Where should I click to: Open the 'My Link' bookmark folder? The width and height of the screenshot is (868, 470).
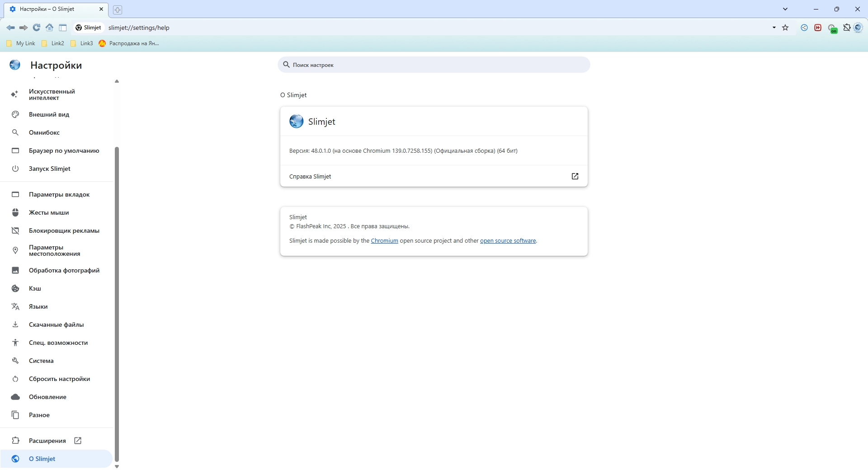[x=21, y=43]
